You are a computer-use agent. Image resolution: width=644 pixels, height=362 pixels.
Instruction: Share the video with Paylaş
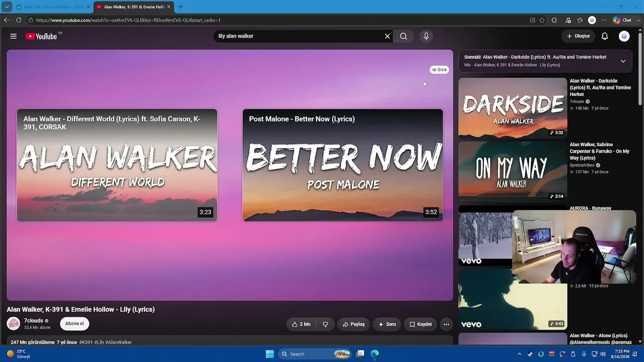tap(354, 324)
